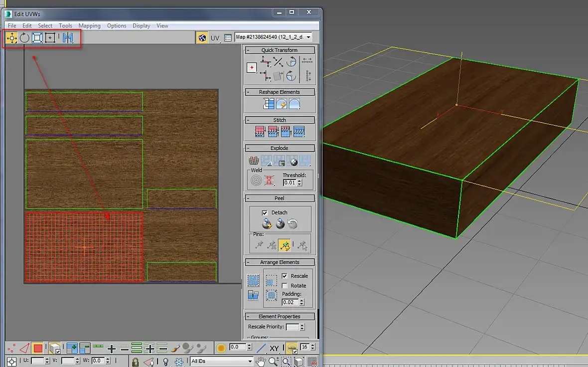Viewport: 588px width, 367px height.
Task: Show the checker pattern map icon
Action: click(202, 38)
